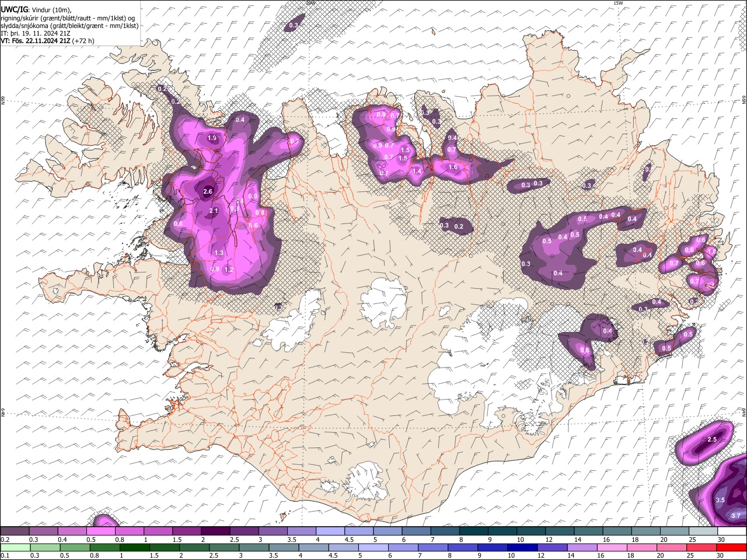The image size is (747, 560).
Task: Choose the gray-green bottom-row swatch labeled 3
Action: coord(254,548)
